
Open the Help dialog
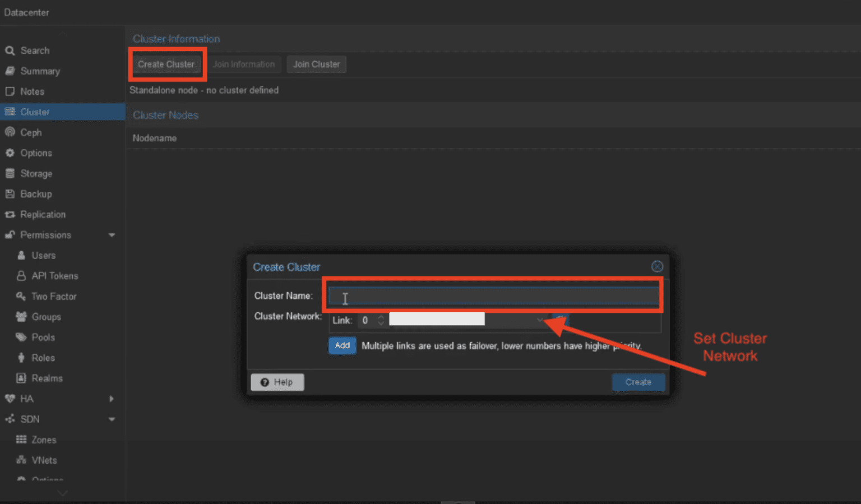pyautogui.click(x=277, y=382)
